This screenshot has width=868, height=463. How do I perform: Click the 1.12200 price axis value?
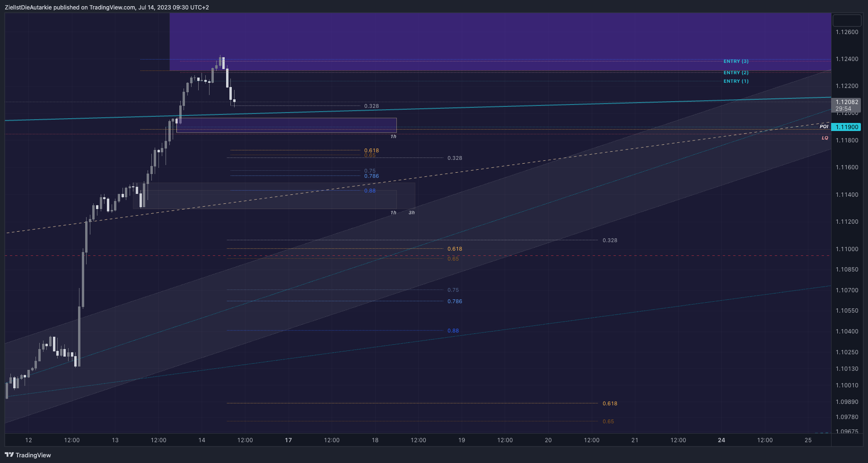(847, 86)
